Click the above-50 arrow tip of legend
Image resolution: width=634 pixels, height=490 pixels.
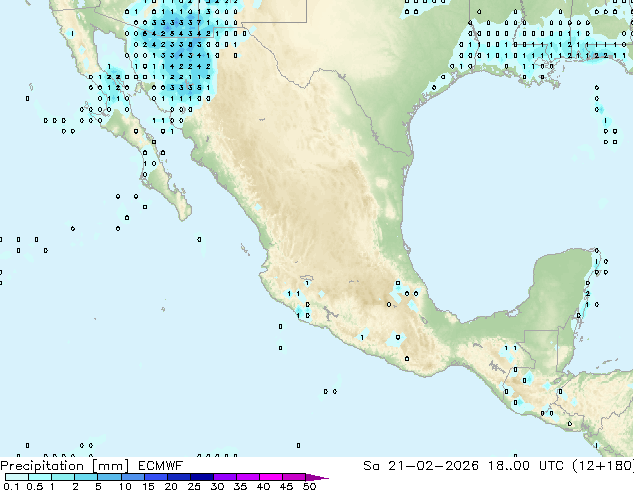pos(317,477)
